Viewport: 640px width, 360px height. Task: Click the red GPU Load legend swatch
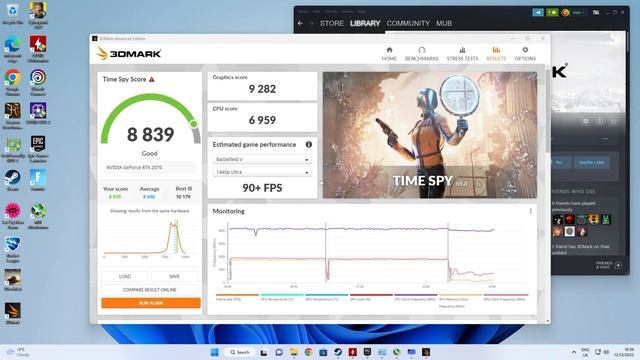coord(371,295)
